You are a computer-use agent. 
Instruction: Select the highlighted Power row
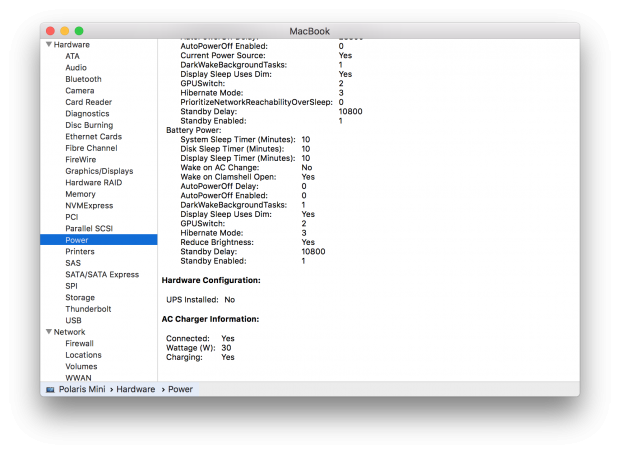98,240
